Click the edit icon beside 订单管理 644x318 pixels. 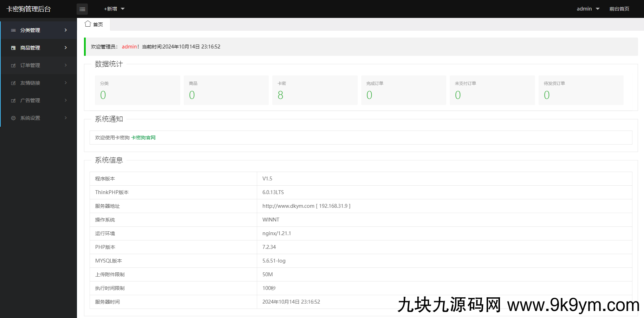click(x=13, y=66)
